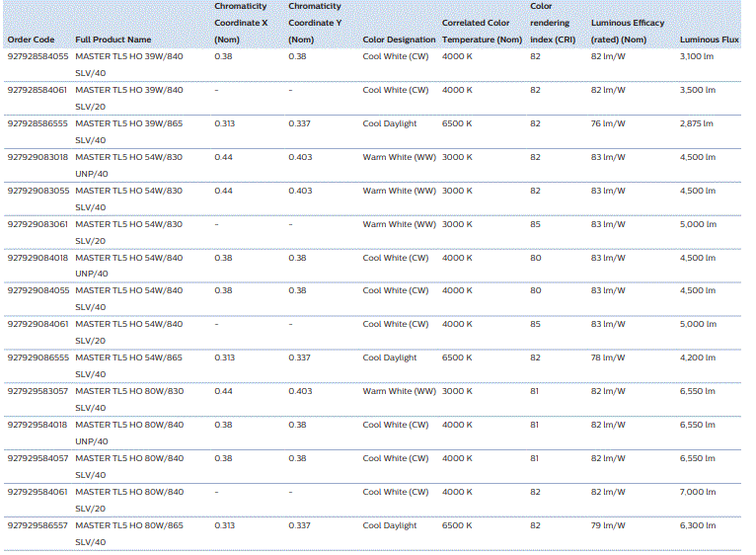
Task: Select order code 927929084061
Action: (x=38, y=324)
